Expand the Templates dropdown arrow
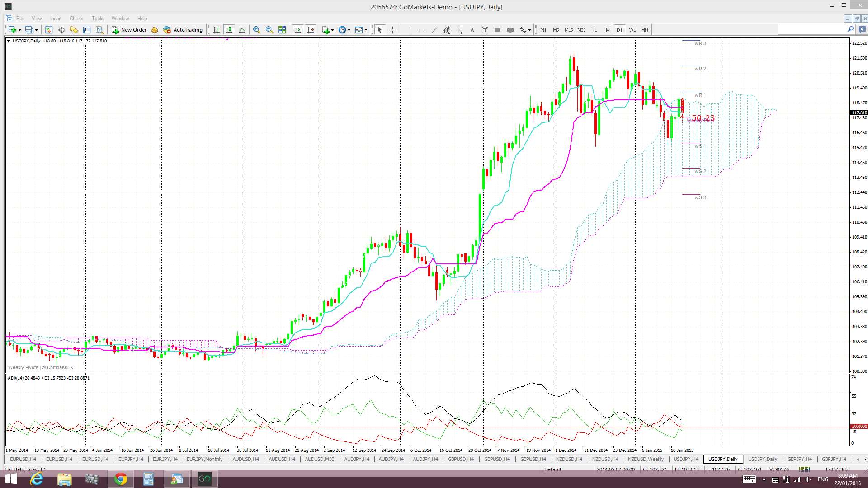This screenshot has width=868, height=488. pyautogui.click(x=366, y=30)
